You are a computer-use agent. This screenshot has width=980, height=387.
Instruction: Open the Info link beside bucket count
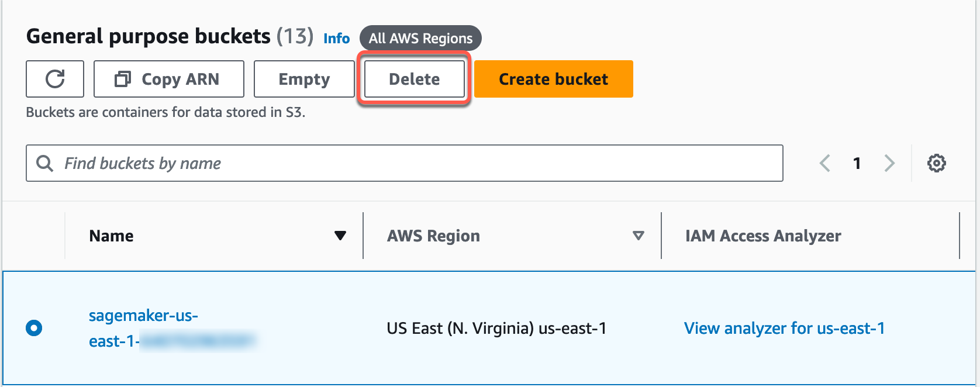tap(336, 39)
